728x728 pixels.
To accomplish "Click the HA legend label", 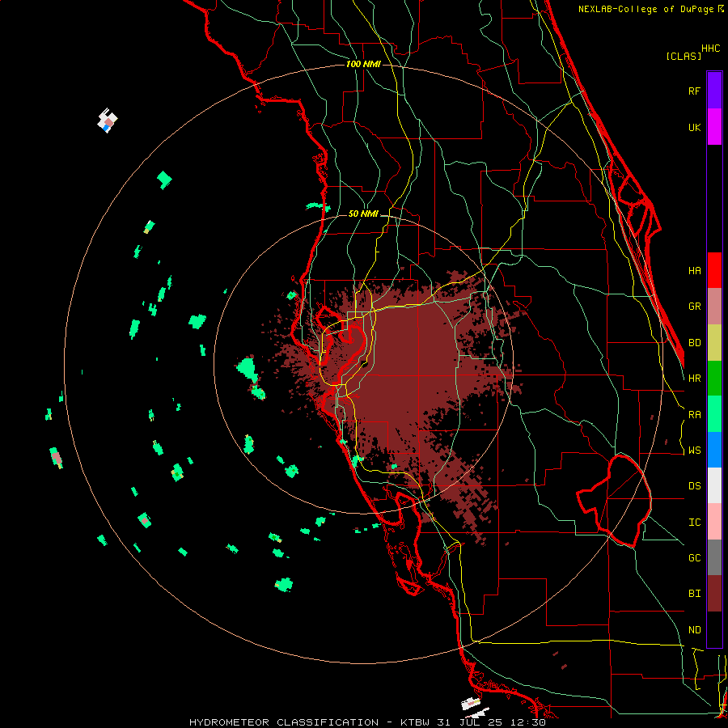I will 694,270.
